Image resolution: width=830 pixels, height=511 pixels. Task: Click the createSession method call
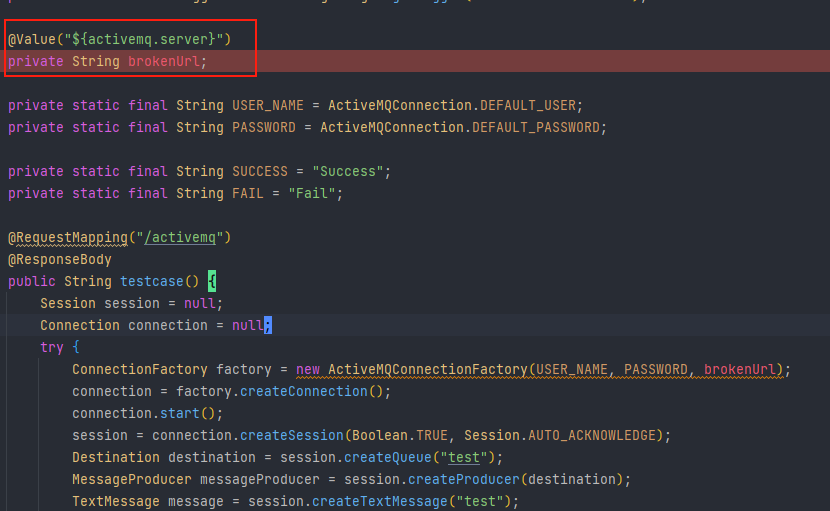click(x=292, y=436)
